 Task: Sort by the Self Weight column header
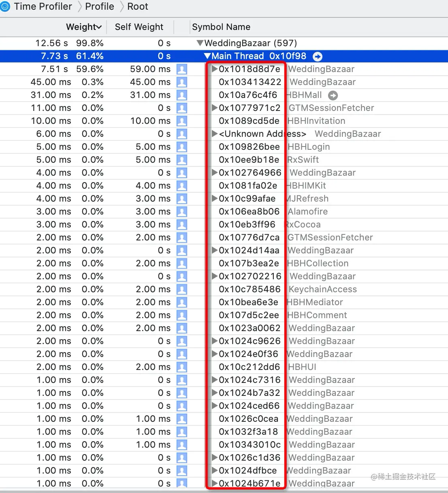pyautogui.click(x=139, y=27)
